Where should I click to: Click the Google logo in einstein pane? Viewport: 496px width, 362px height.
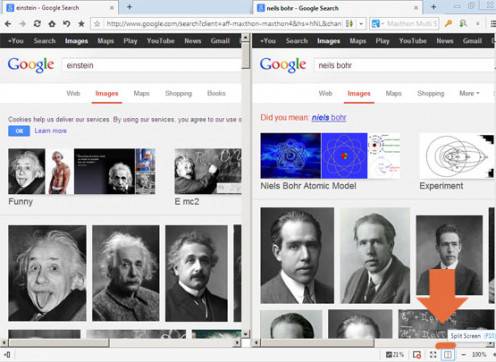[x=31, y=64]
